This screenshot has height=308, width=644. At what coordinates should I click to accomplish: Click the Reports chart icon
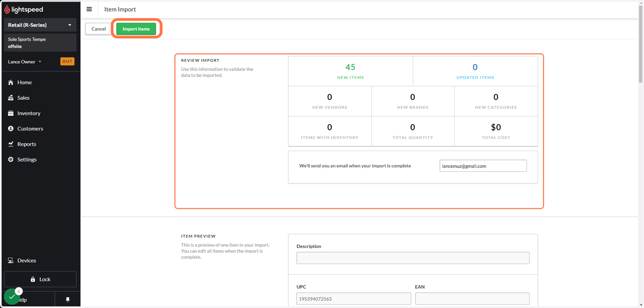(x=11, y=144)
